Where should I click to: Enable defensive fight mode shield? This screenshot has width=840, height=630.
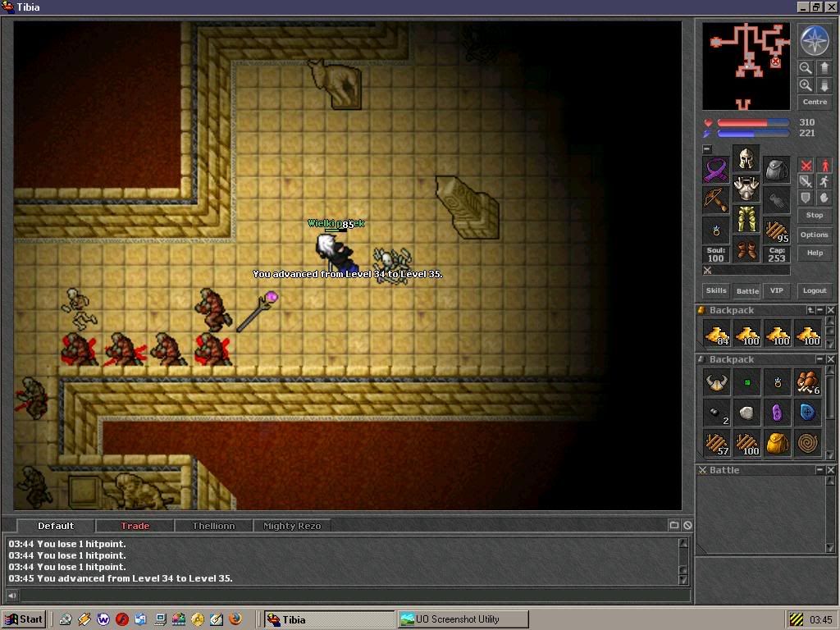coord(806,198)
